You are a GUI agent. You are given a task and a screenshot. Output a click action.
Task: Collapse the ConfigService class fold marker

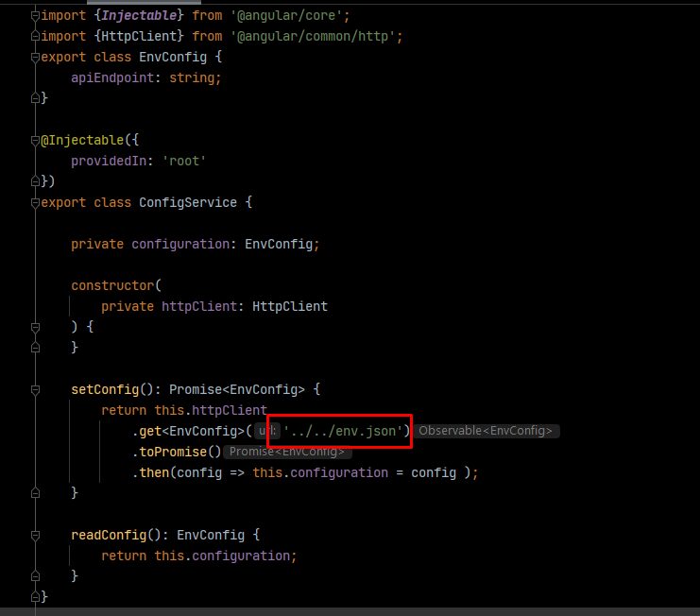tap(35, 202)
